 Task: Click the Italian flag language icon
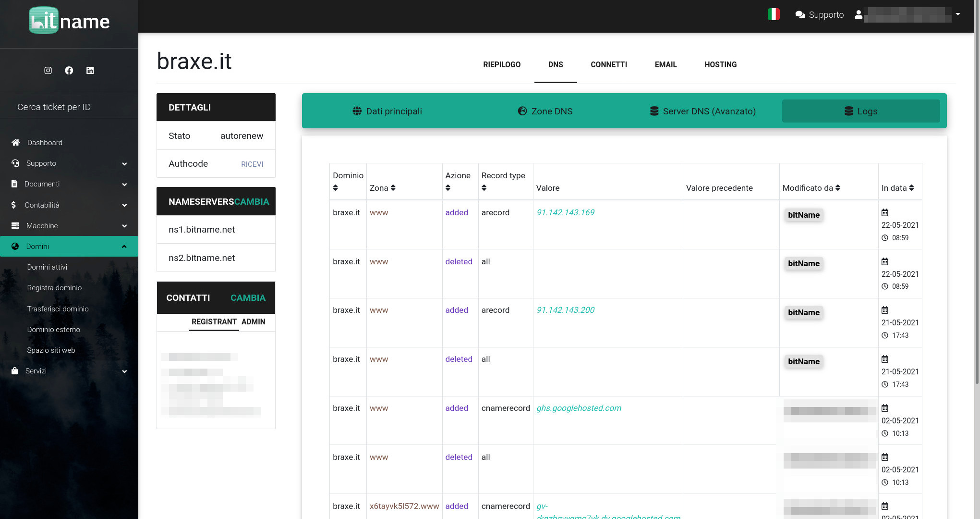774,14
